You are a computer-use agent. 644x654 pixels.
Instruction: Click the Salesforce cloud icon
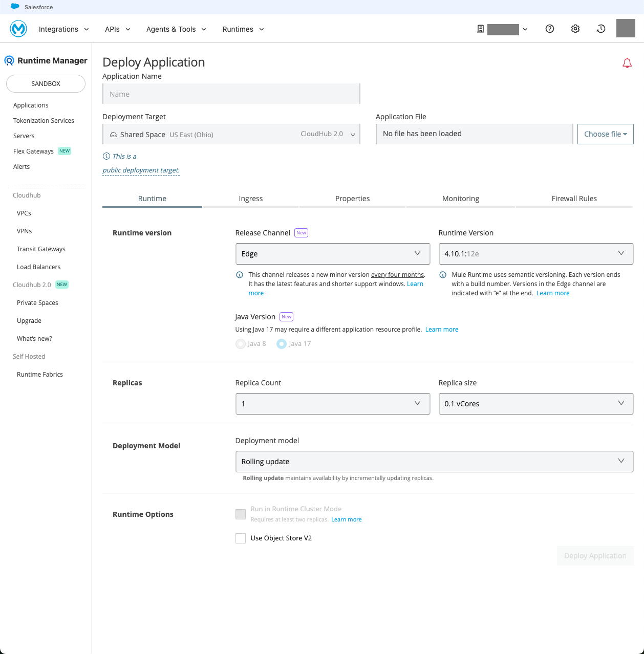(x=15, y=7)
